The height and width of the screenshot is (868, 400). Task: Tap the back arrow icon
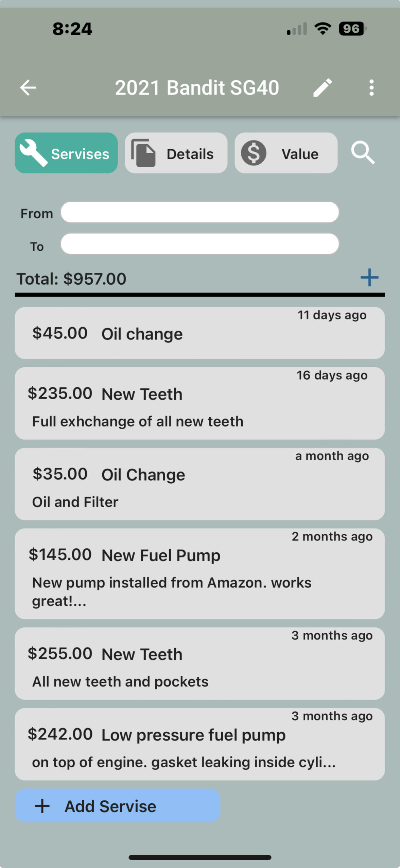tap(28, 88)
